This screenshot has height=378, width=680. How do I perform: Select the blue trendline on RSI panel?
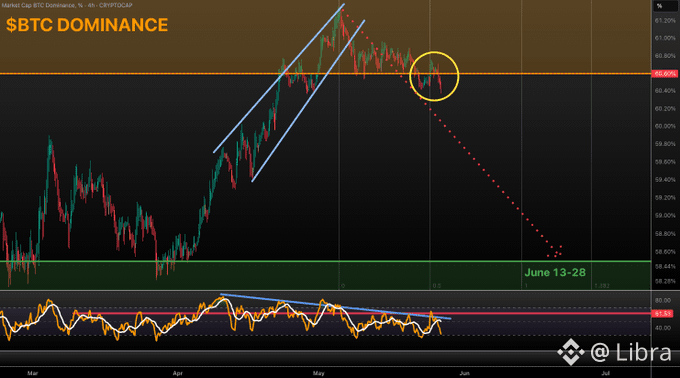pyautogui.click(x=336, y=306)
